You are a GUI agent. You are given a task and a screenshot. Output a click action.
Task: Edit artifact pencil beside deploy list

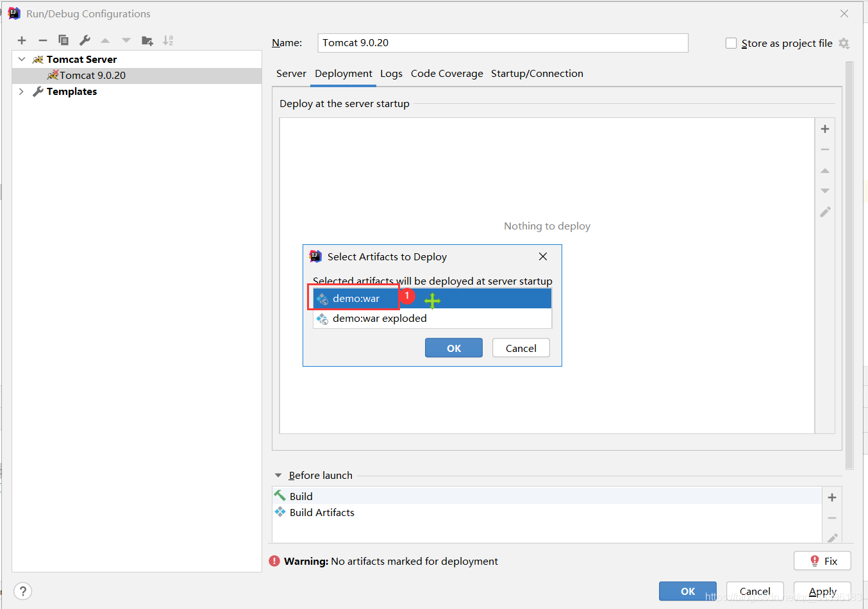[825, 212]
